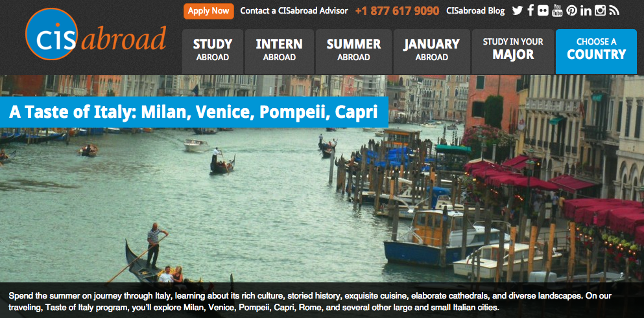Click the A Taste of Italy banner title
The height and width of the screenshot is (318, 644).
[193, 111]
